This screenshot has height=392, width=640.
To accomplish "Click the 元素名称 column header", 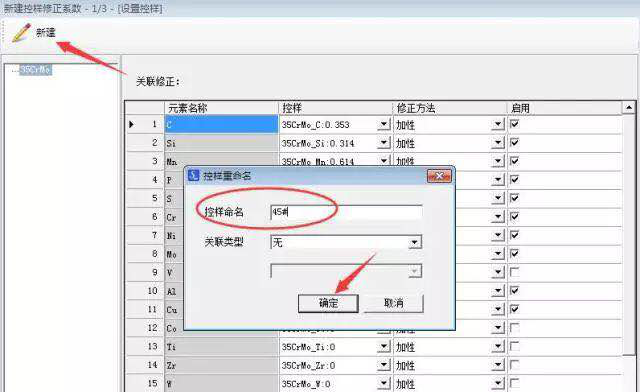I will click(221, 108).
